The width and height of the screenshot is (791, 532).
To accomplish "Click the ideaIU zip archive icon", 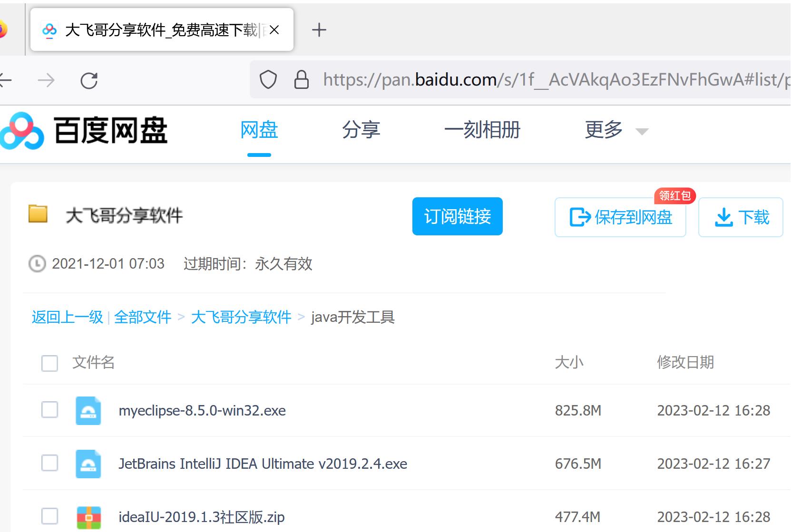I will [89, 517].
